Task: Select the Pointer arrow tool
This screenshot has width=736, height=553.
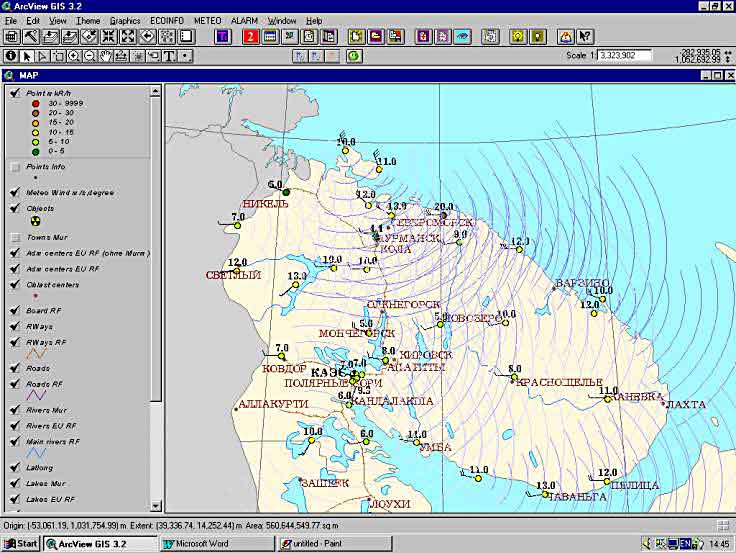Action: (x=27, y=56)
